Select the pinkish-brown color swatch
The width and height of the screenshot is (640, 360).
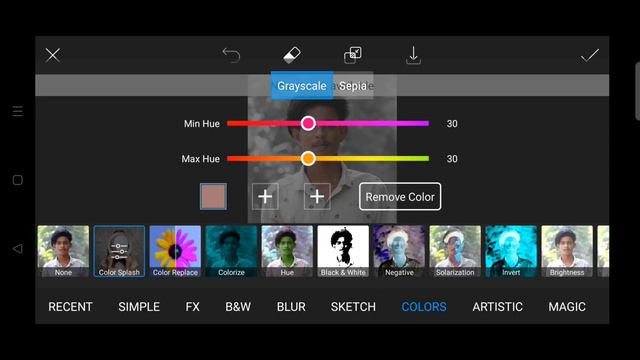[213, 196]
